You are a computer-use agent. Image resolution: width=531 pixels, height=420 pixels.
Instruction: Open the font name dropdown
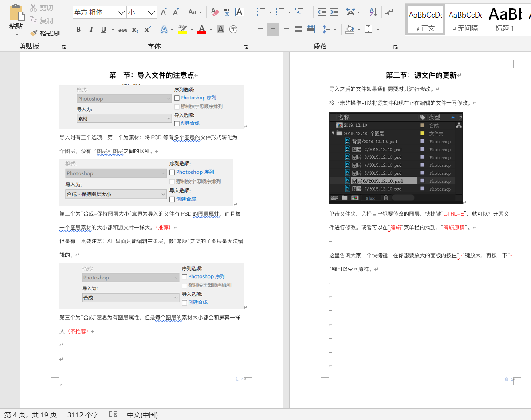click(121, 12)
